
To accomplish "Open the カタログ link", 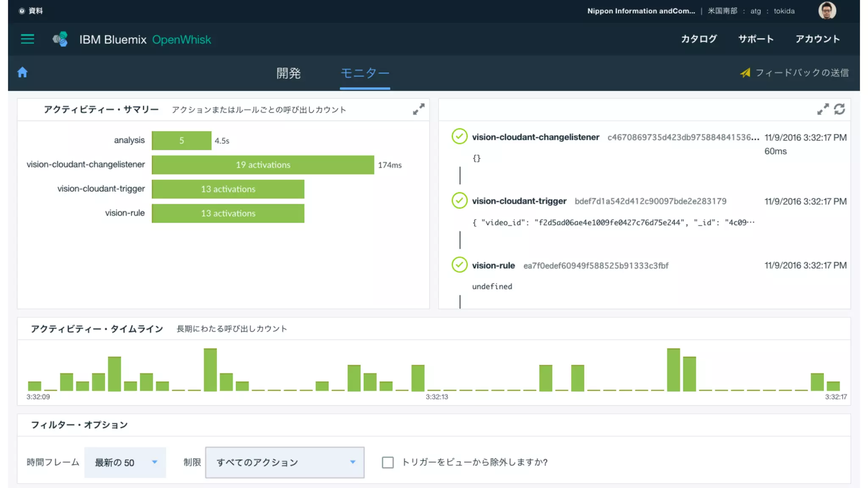I will click(698, 39).
